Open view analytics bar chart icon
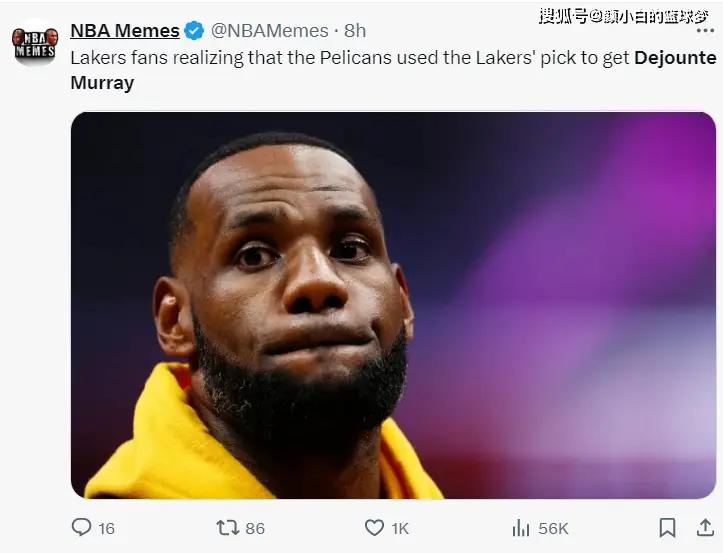This screenshot has height=553, width=723. [521, 527]
